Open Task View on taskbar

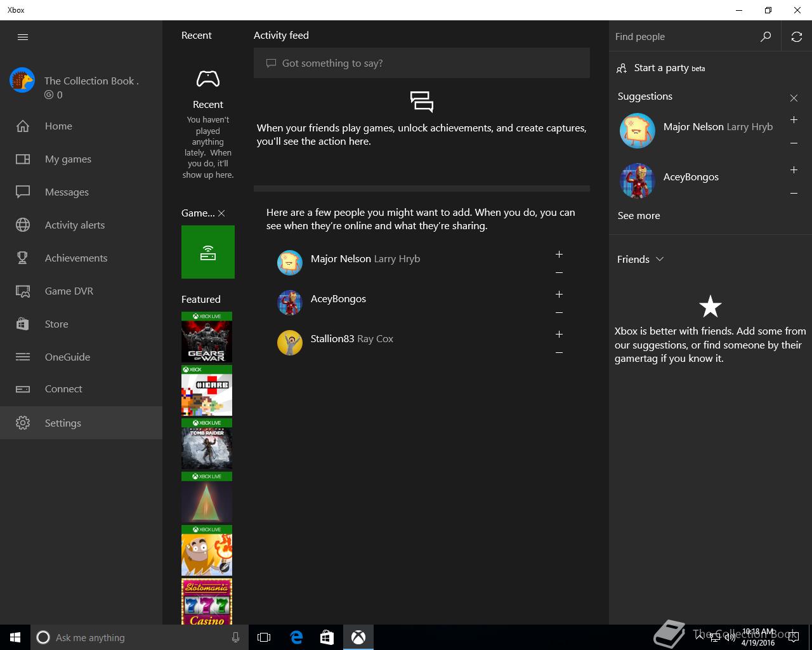tap(264, 637)
